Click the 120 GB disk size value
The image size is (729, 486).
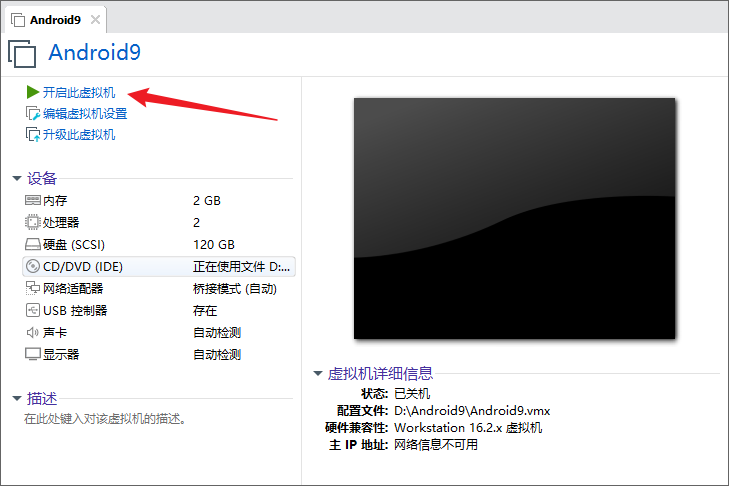(x=214, y=245)
